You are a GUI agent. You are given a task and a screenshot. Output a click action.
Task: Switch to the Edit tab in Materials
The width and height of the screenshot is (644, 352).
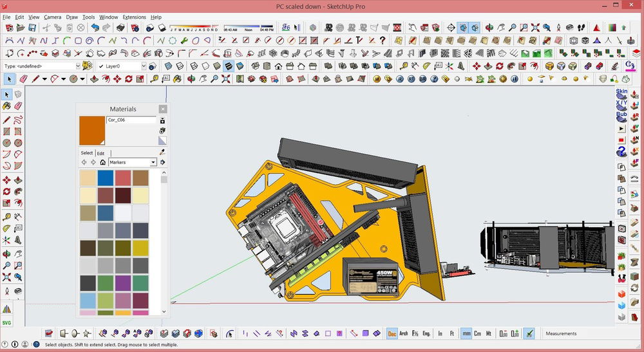101,153
